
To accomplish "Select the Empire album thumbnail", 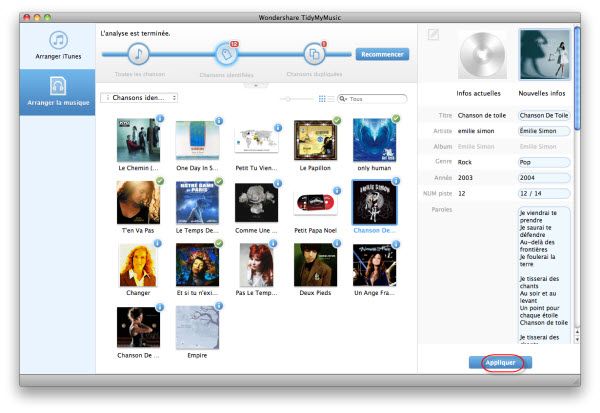I will (x=197, y=327).
